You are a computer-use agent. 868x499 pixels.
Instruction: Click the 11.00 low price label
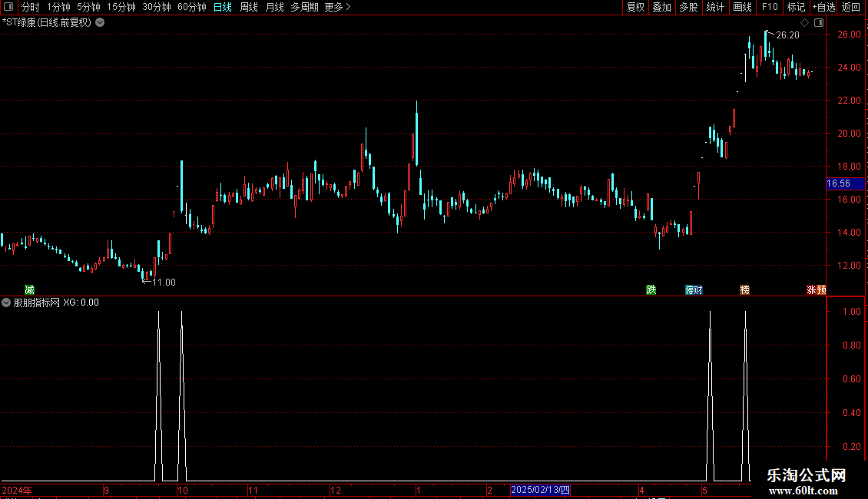click(164, 283)
